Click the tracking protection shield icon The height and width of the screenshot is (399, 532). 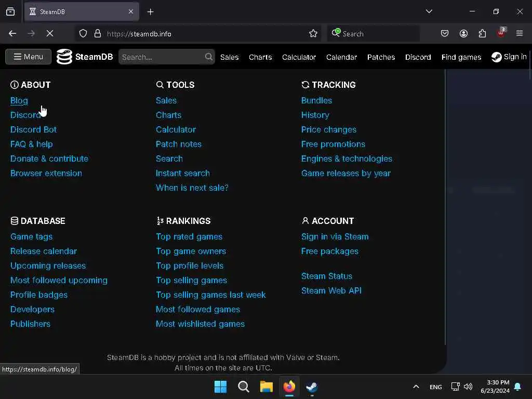[x=83, y=34]
